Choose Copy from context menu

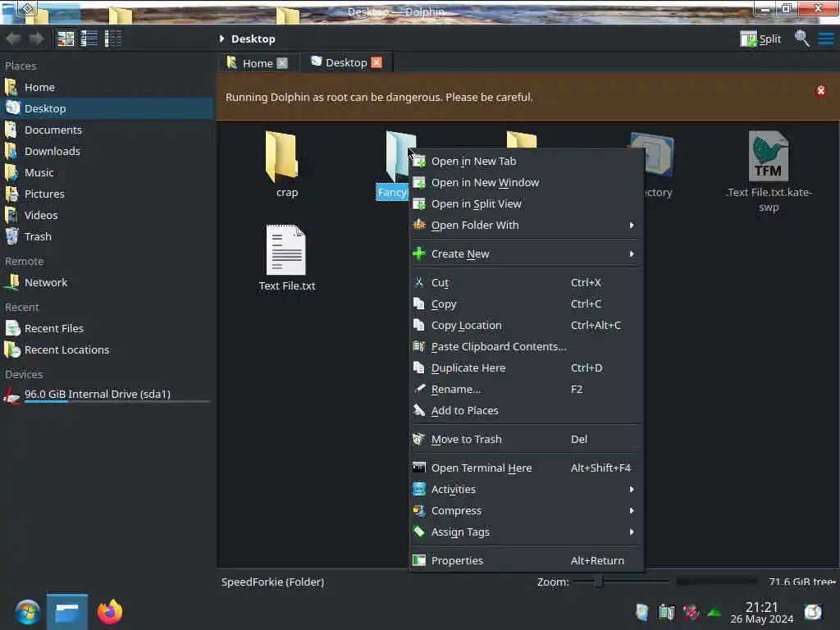coord(526,304)
